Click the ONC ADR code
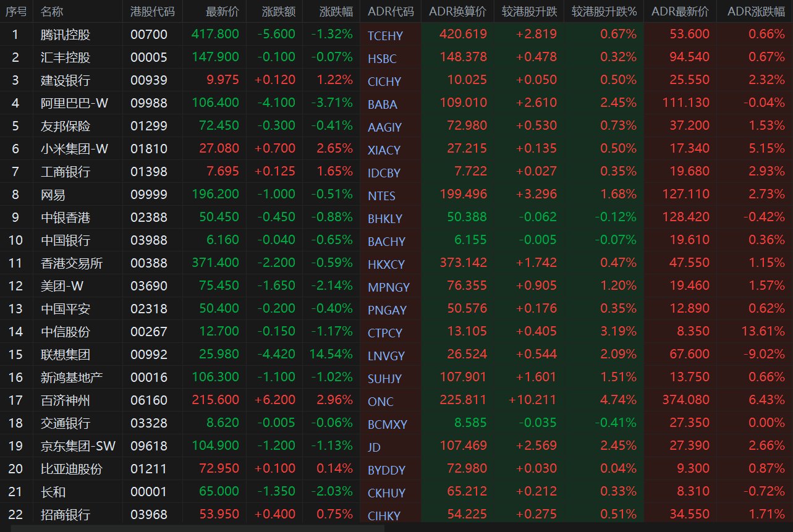Viewport: 793px width, 532px height. click(x=380, y=402)
